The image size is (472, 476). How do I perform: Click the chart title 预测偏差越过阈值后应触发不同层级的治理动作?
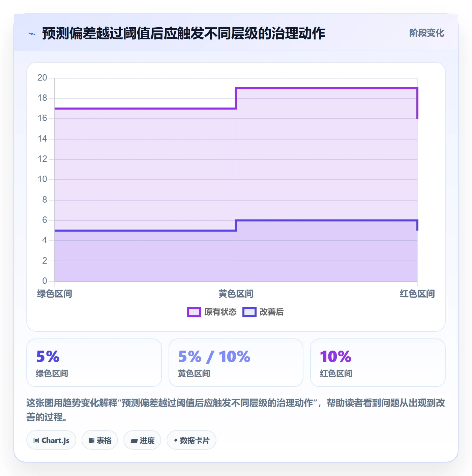(x=184, y=33)
